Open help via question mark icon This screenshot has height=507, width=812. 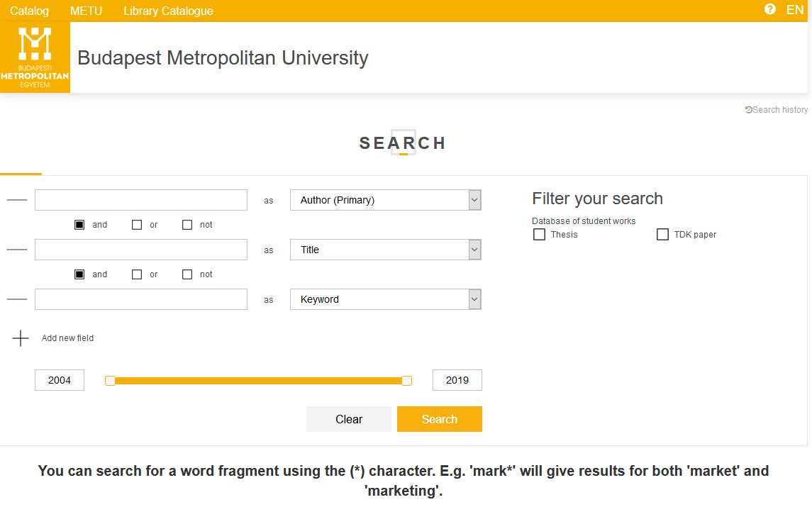770,9
